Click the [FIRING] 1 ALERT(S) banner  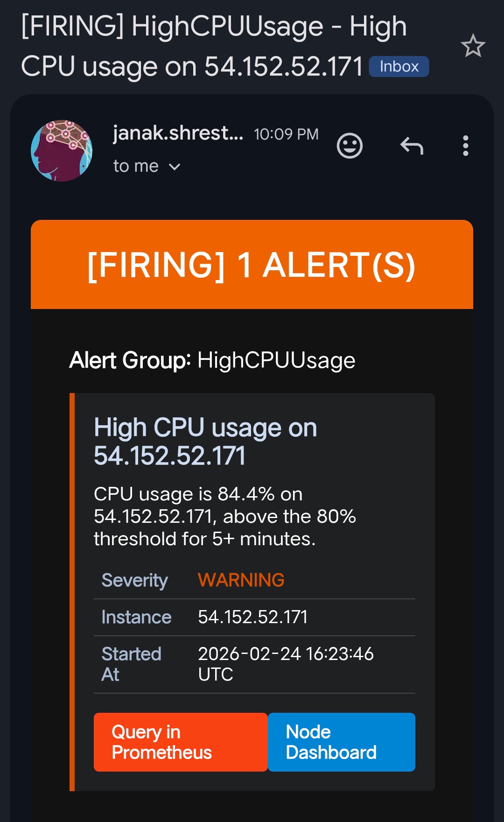coord(252,265)
